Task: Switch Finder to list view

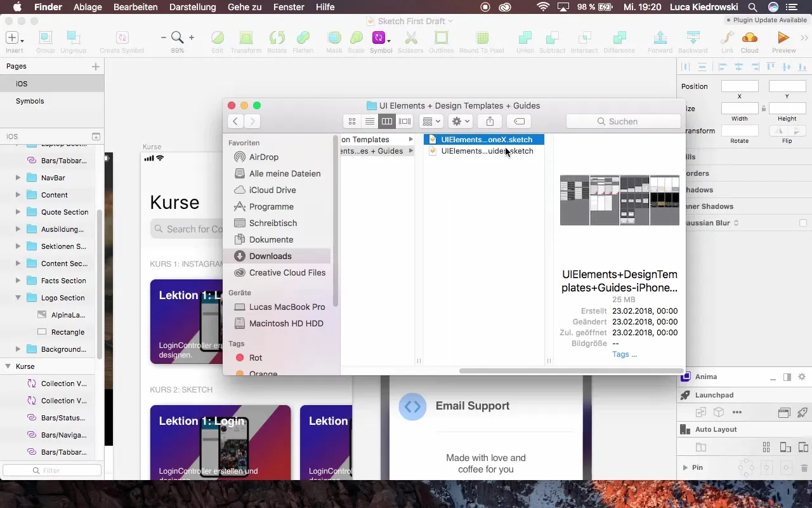Action: coord(369,121)
